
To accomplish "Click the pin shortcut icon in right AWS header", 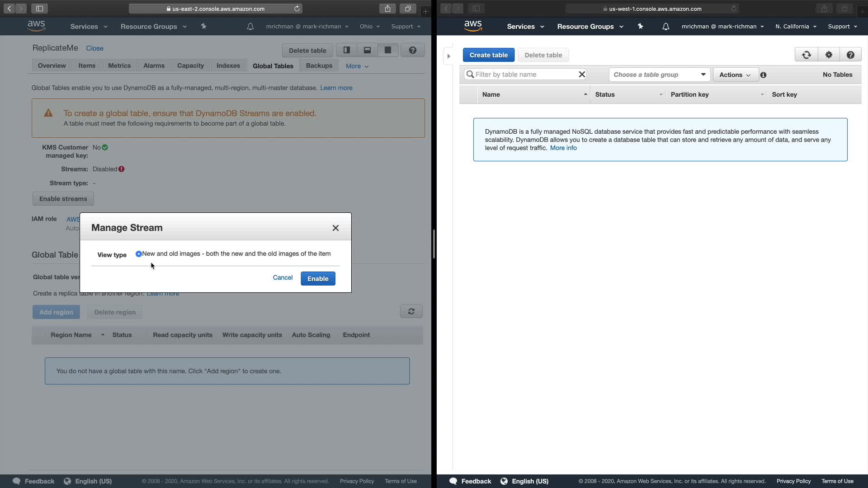I will pos(640,27).
